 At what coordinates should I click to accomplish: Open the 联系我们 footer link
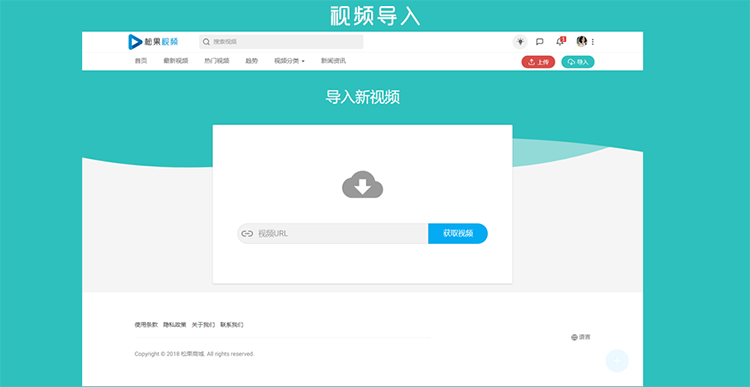coord(232,325)
